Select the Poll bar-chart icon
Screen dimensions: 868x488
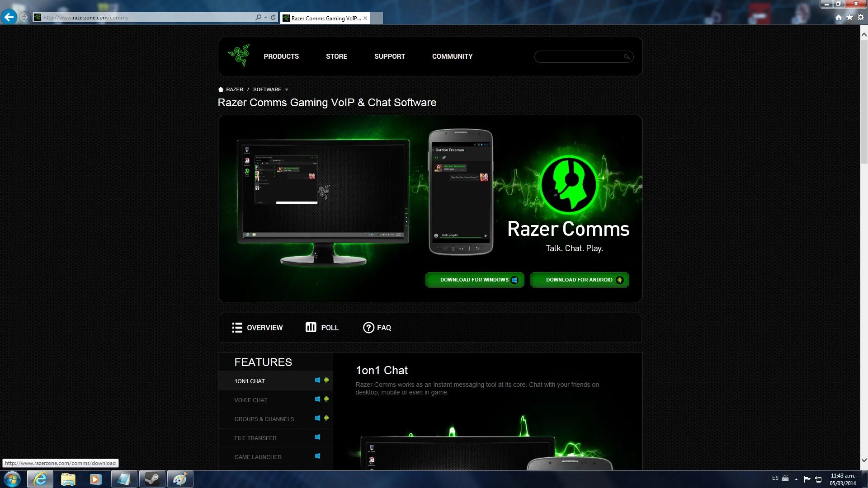pyautogui.click(x=311, y=327)
